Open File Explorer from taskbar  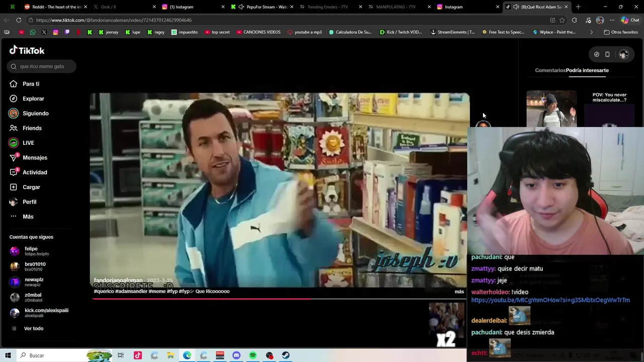pos(171,355)
